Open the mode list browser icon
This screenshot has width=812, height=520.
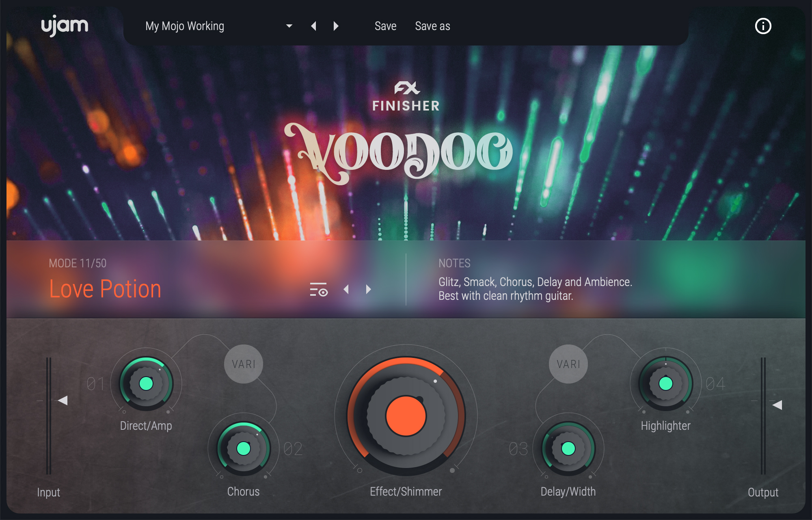318,289
